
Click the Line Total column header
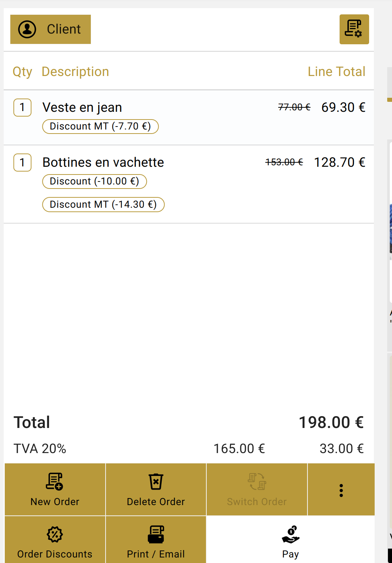[337, 72]
